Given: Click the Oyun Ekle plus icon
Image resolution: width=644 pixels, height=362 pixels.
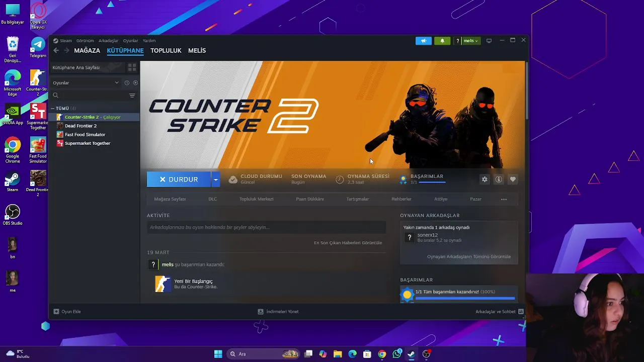Looking at the screenshot, I should pos(56,312).
